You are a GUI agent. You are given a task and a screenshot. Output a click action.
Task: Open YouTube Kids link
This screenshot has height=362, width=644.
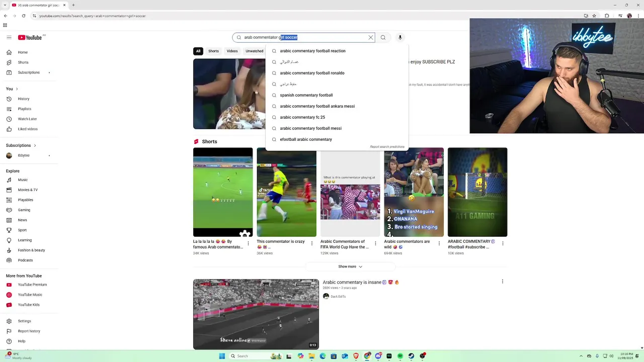pos(29,305)
